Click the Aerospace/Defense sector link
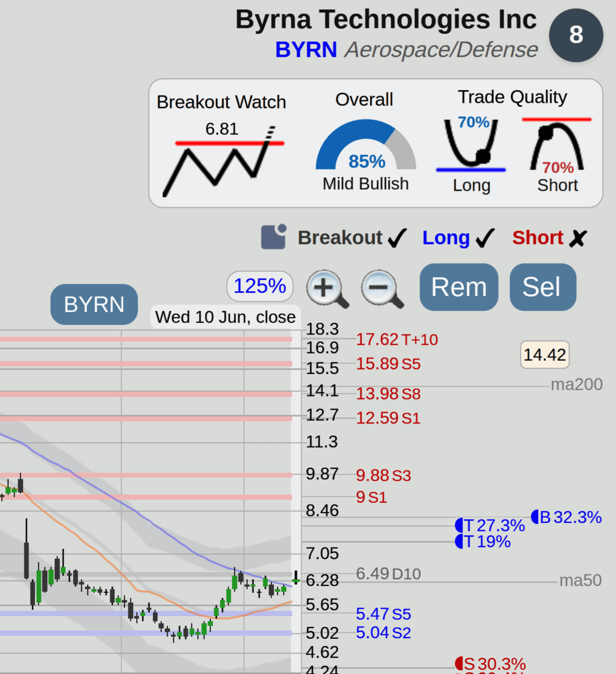The image size is (616, 674). (441, 50)
